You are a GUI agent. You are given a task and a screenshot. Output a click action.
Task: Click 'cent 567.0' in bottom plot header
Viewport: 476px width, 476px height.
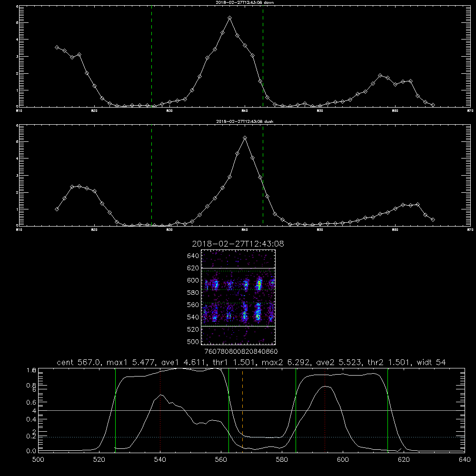[80, 362]
